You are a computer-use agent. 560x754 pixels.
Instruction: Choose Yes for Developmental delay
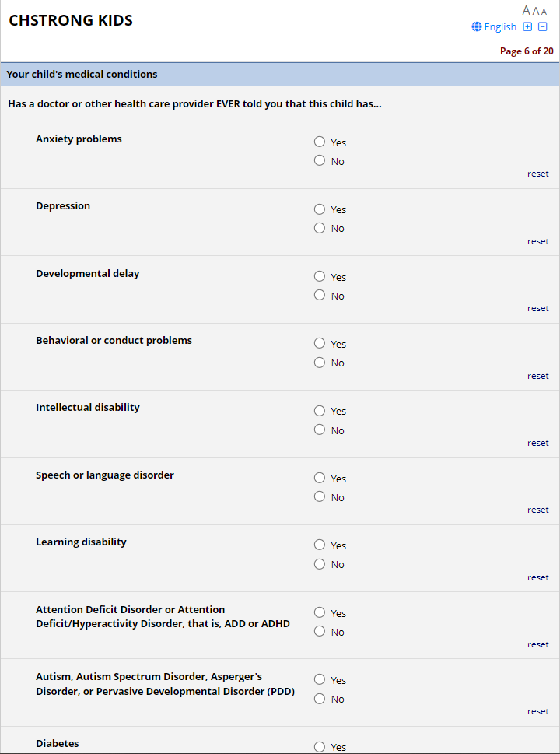pos(320,276)
